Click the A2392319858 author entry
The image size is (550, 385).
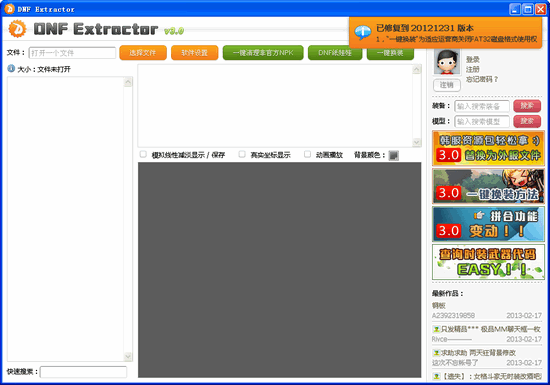click(453, 316)
